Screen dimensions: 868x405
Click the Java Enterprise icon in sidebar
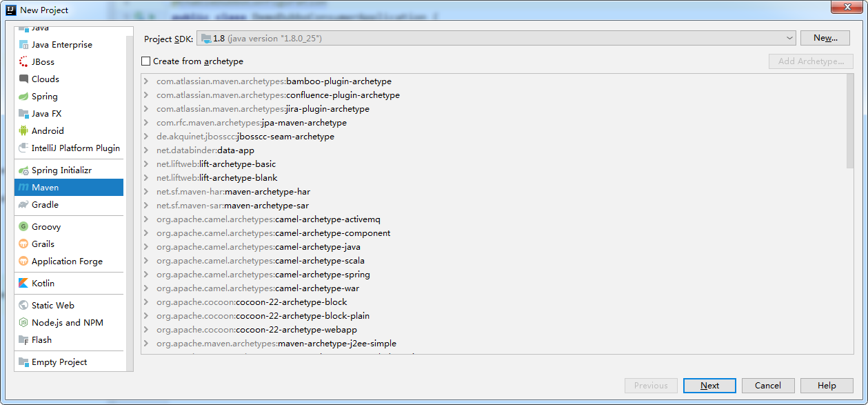click(x=24, y=45)
